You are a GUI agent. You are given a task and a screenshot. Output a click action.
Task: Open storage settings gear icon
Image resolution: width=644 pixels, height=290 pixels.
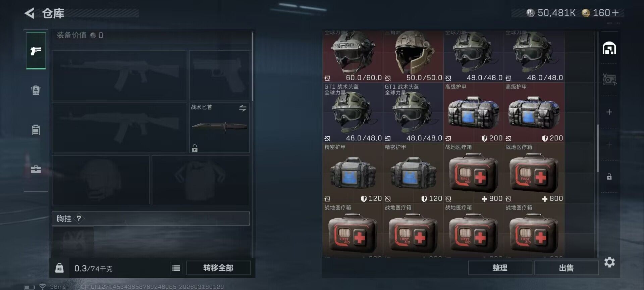coord(609,262)
